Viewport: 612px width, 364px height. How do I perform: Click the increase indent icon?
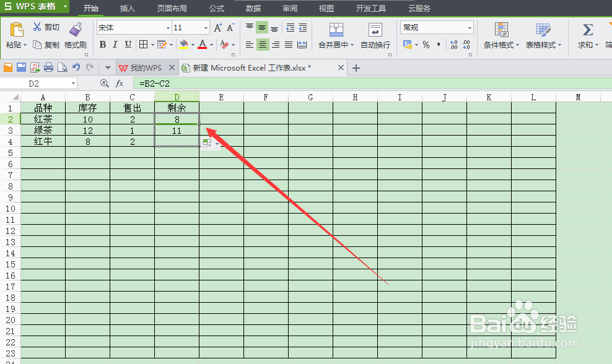303,28
